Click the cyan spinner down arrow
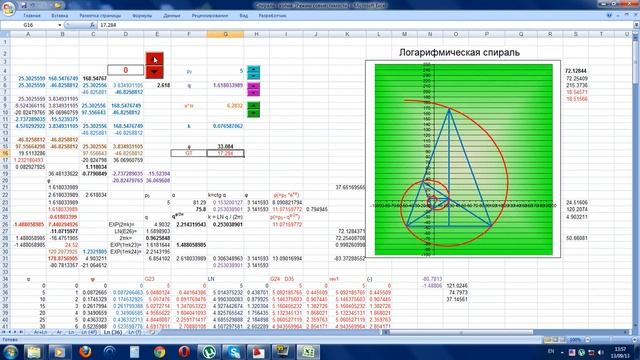This screenshot has height=360, width=640. point(253,76)
